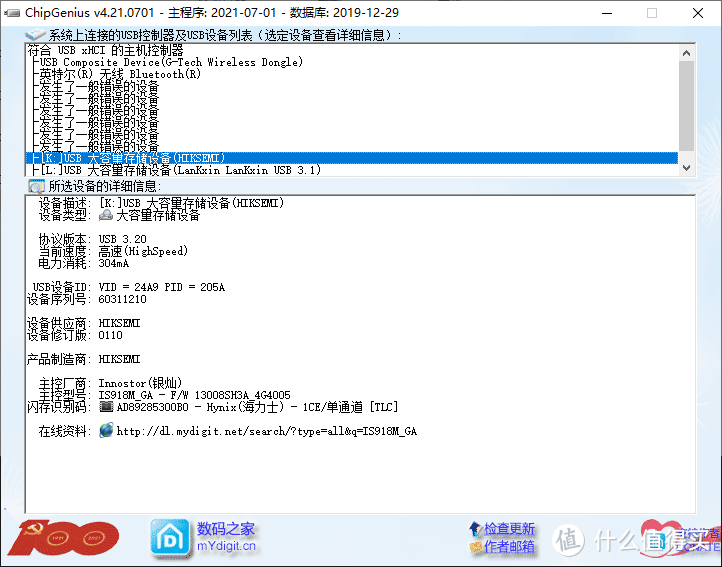Screen dimensions: 722x567
Task: Click the device revision value 0110
Action: 110,335
